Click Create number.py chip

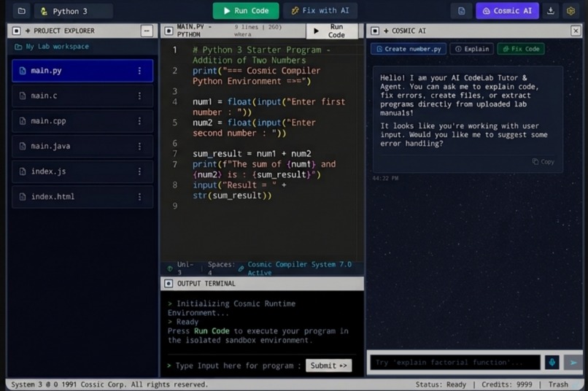click(x=409, y=49)
